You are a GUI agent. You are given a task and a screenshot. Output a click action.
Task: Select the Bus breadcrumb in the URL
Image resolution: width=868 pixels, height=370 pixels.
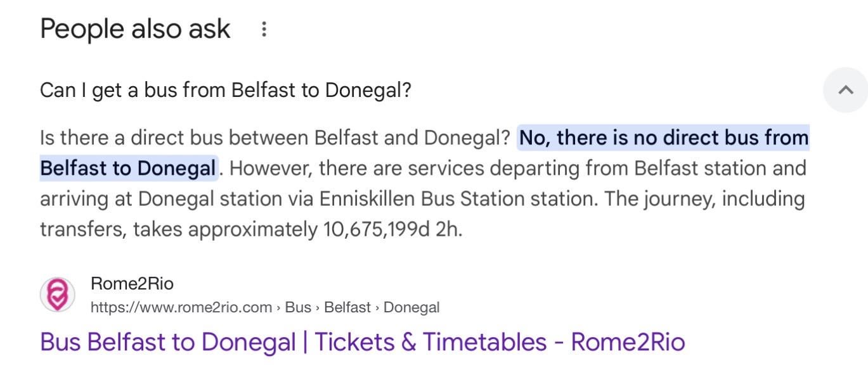pos(298,307)
